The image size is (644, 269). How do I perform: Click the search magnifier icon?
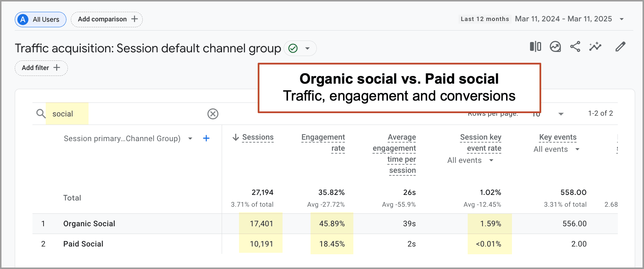(41, 113)
